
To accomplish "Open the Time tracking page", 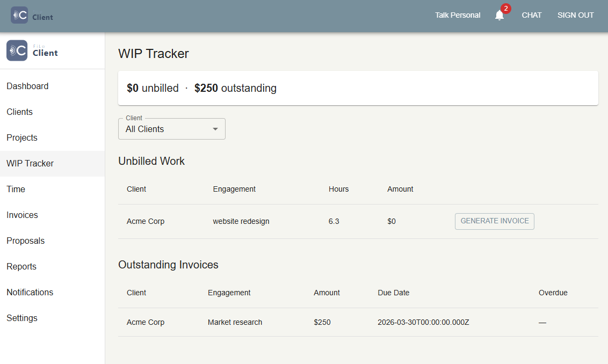I will pos(16,189).
